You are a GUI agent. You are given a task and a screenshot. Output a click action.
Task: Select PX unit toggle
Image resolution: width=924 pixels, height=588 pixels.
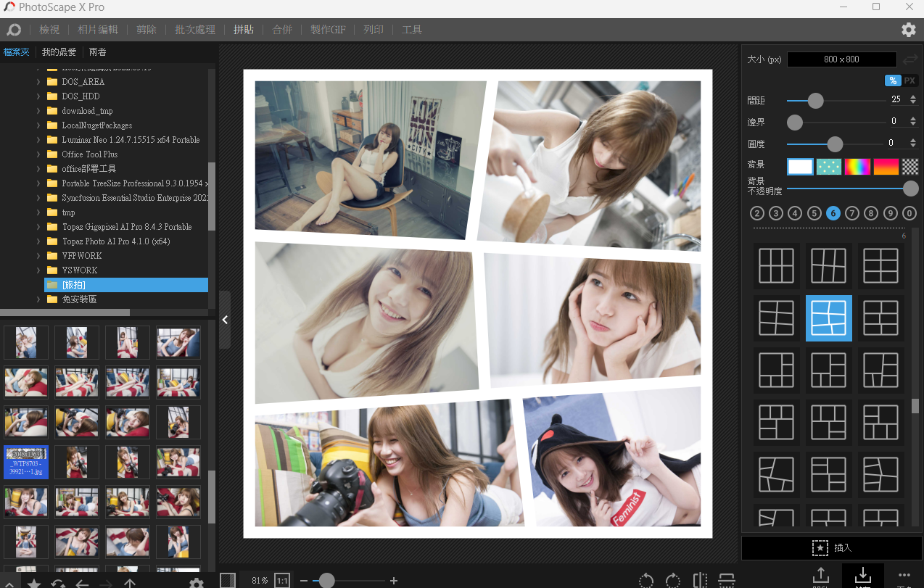click(909, 80)
